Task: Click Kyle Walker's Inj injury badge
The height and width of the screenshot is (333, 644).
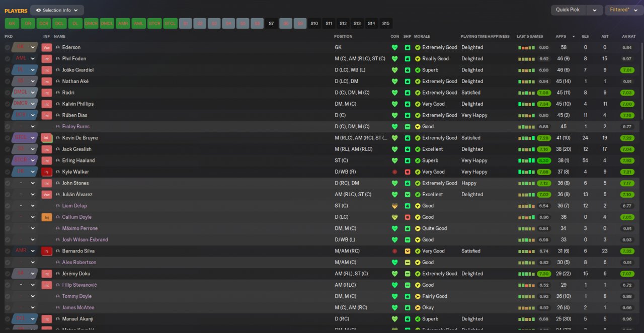Action: click(x=47, y=172)
